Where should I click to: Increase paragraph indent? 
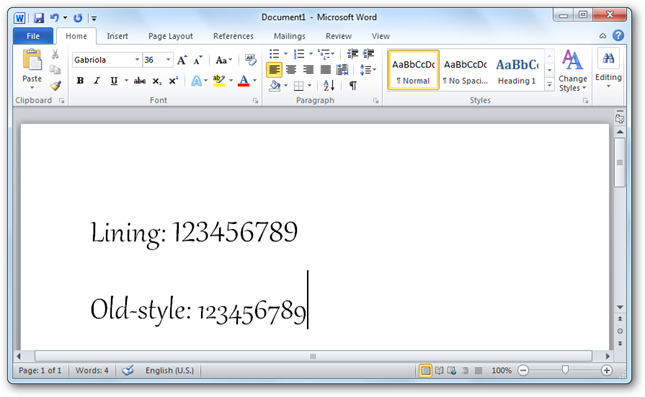coord(369,54)
